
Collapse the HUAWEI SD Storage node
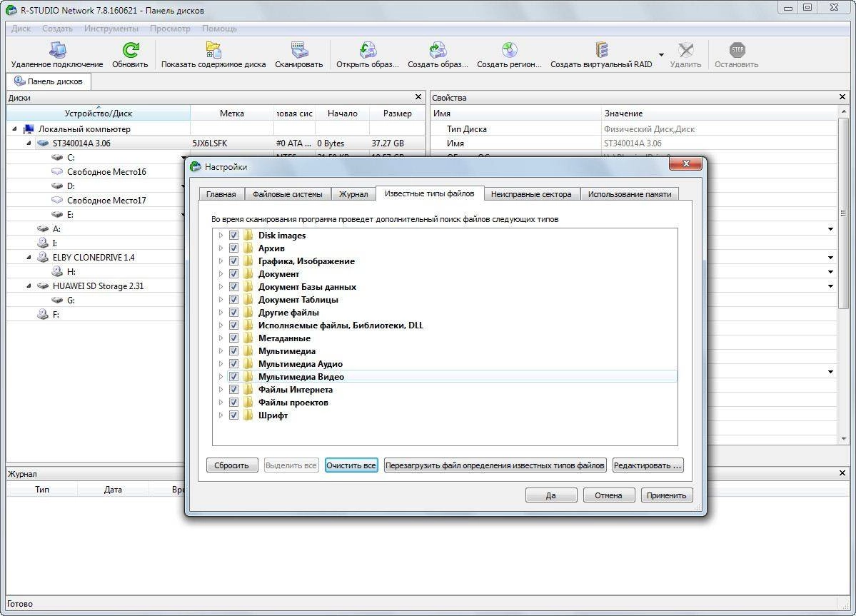pos(29,286)
